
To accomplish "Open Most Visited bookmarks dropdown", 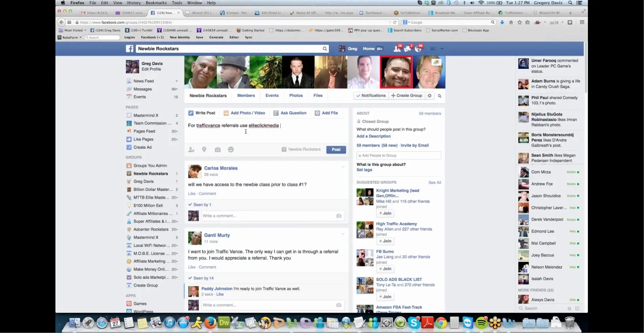I will coord(73,30).
